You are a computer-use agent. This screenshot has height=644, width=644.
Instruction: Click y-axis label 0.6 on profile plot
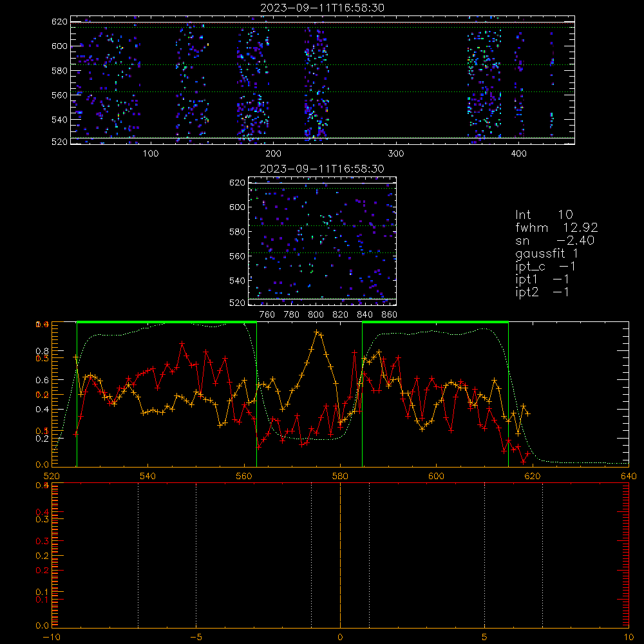(43, 381)
